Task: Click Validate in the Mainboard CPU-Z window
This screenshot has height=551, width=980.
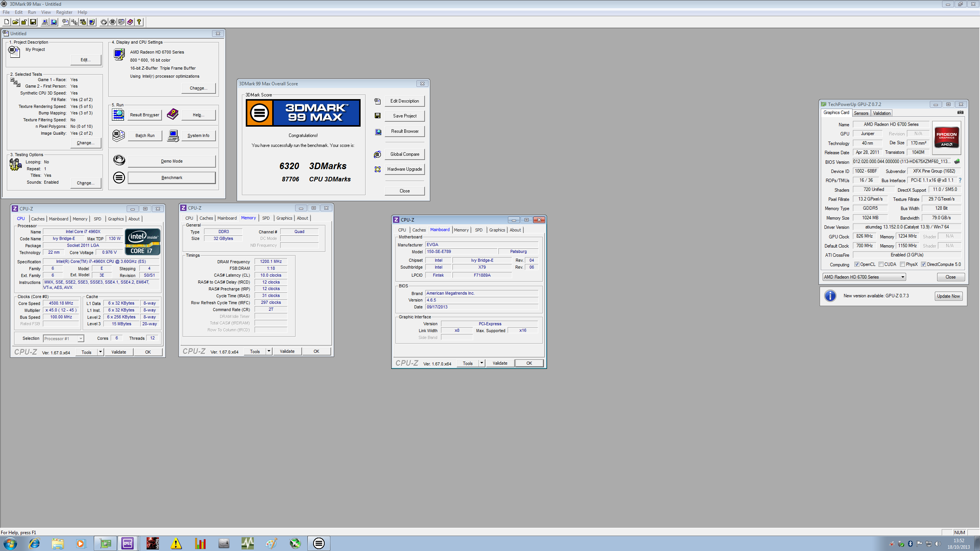Action: point(500,363)
